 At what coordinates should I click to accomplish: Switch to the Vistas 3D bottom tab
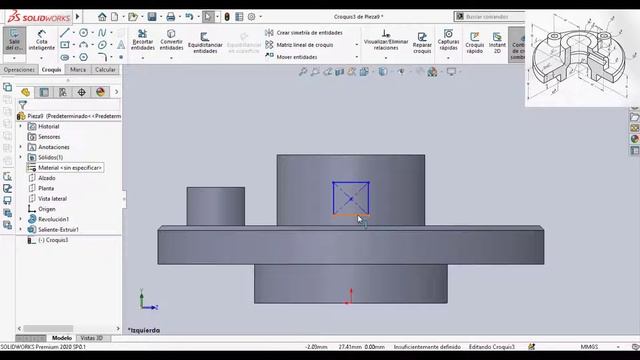pyautogui.click(x=91, y=338)
